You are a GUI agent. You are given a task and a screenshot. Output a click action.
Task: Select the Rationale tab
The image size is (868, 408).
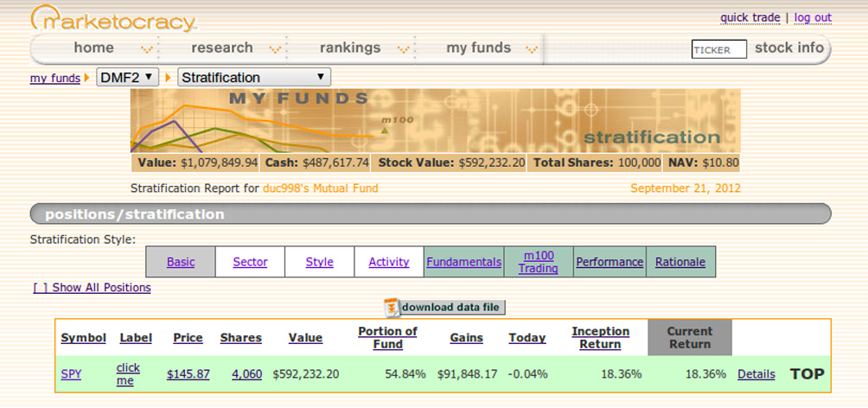680,262
